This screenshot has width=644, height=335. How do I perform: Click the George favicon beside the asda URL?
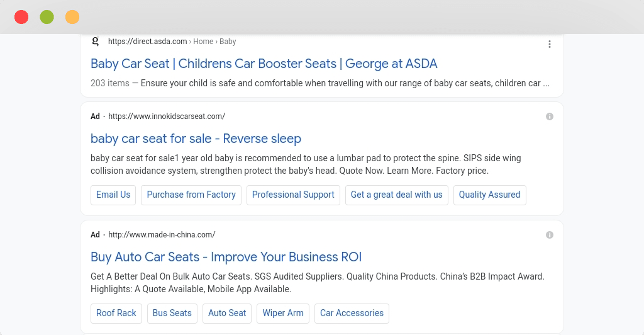click(x=96, y=41)
